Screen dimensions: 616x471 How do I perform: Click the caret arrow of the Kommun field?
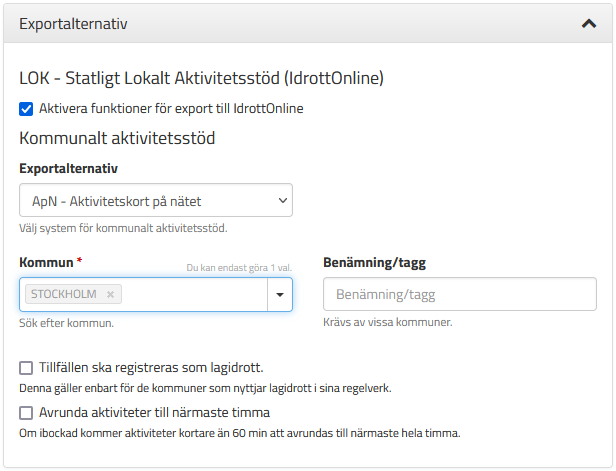[280, 295]
